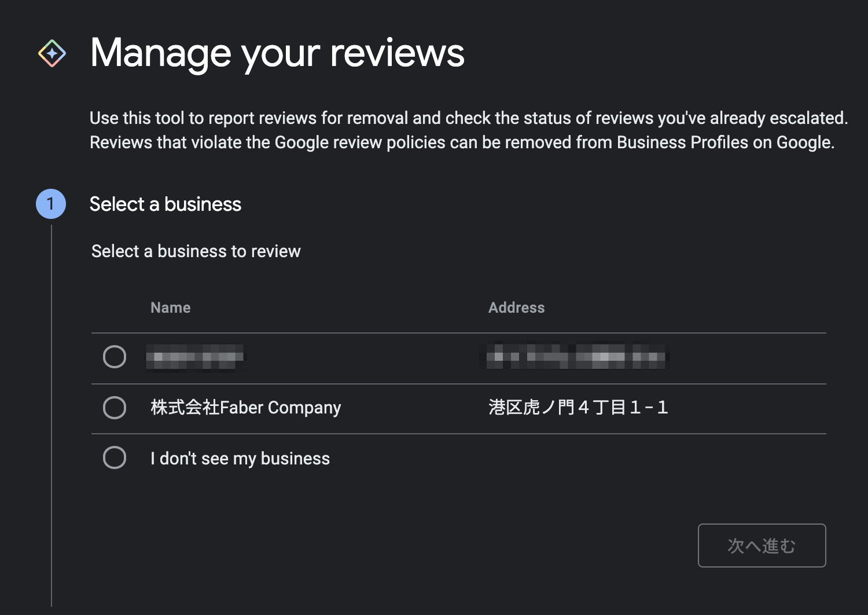Click the "I don't see my business" label
This screenshot has height=615, width=868.
240,459
